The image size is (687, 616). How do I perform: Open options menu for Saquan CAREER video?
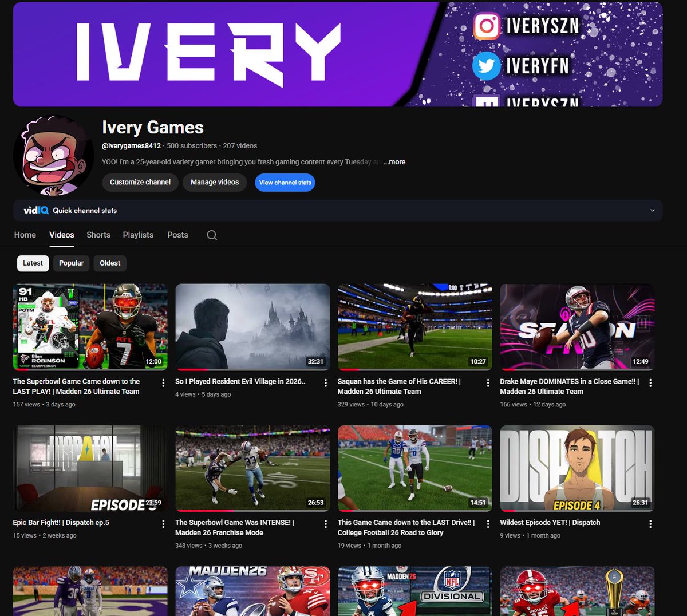click(488, 383)
